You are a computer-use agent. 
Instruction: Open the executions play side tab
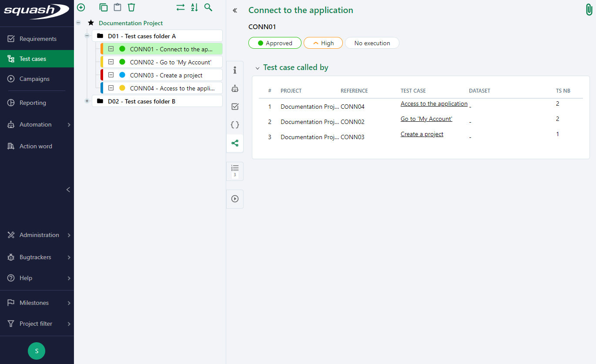(235, 199)
